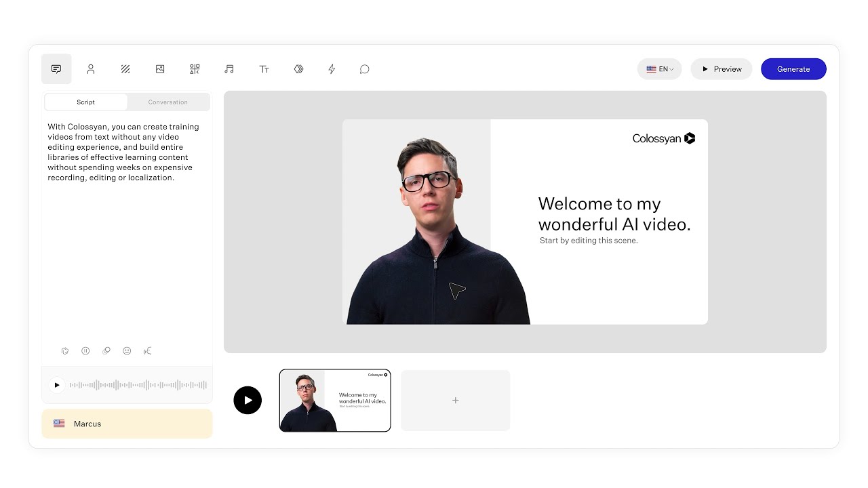This screenshot has height=488, width=868.
Task: Open the transitions chevrons icon
Action: (298, 69)
